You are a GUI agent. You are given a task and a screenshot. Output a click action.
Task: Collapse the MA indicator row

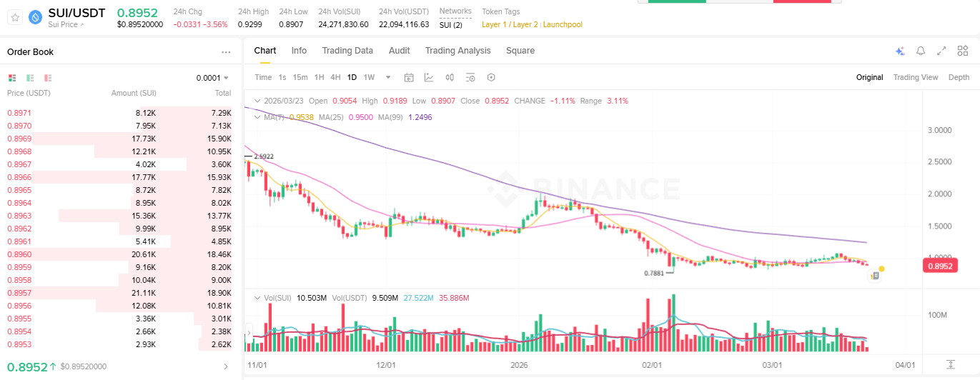tap(259, 117)
